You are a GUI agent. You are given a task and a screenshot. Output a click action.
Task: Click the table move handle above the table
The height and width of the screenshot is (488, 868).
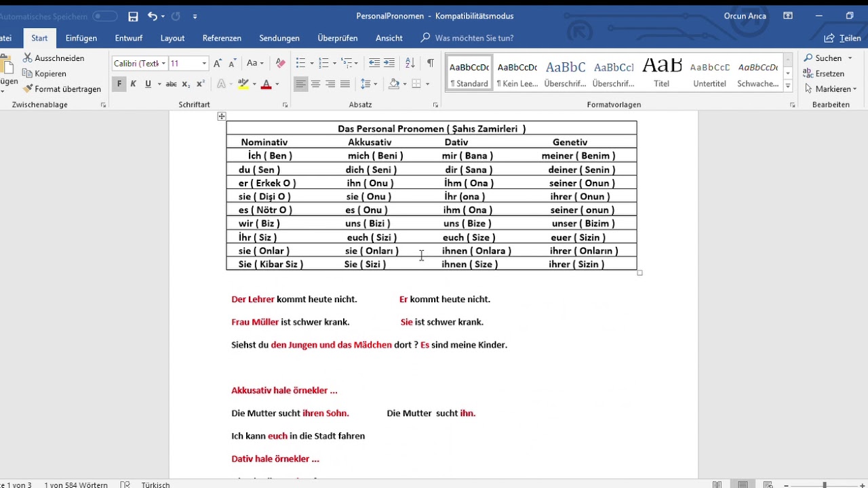point(222,117)
